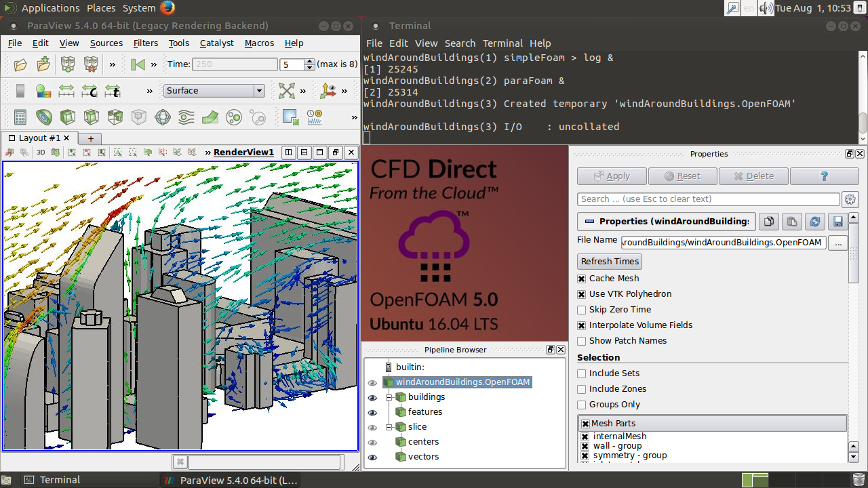Open Terminal window's Search menu
Screen dimensions: 868x488
click(460, 43)
